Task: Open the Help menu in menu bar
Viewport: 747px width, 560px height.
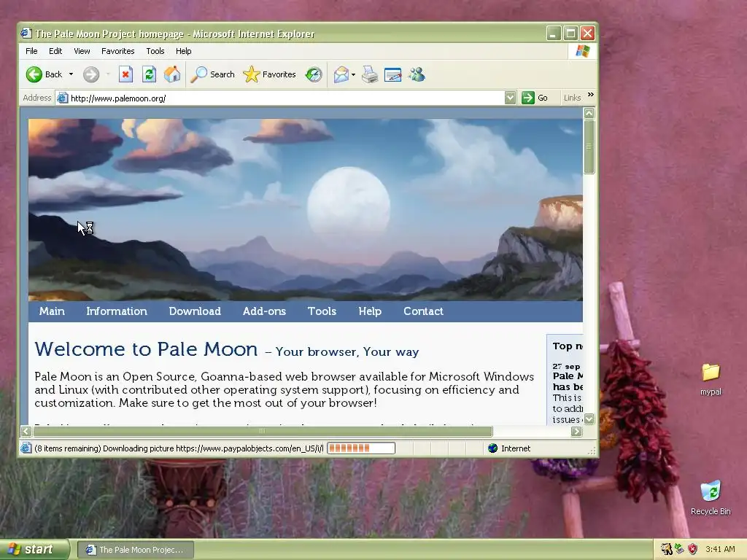Action: [x=183, y=51]
